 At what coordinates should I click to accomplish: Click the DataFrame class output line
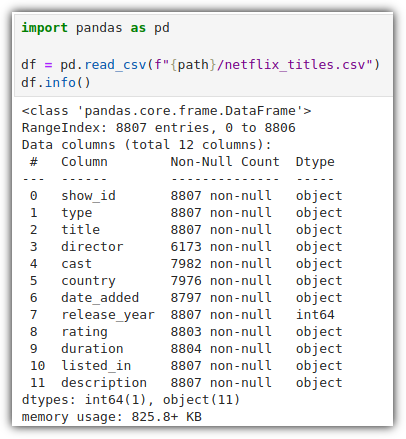pos(166,111)
